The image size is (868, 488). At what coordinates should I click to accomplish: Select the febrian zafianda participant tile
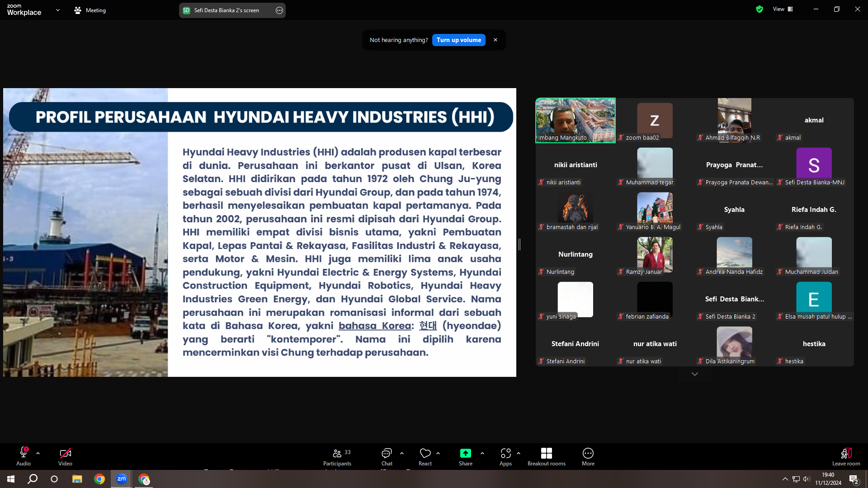pos(655,299)
